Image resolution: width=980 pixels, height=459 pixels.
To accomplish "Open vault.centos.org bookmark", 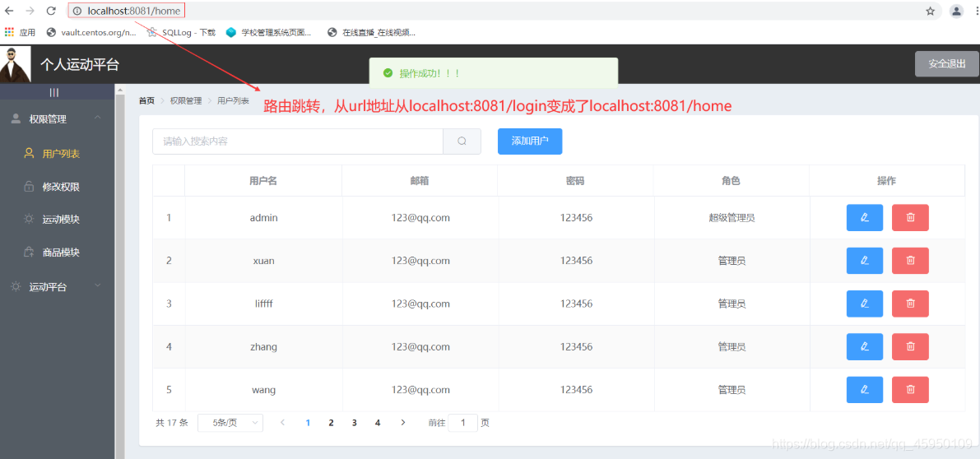I will [x=91, y=32].
